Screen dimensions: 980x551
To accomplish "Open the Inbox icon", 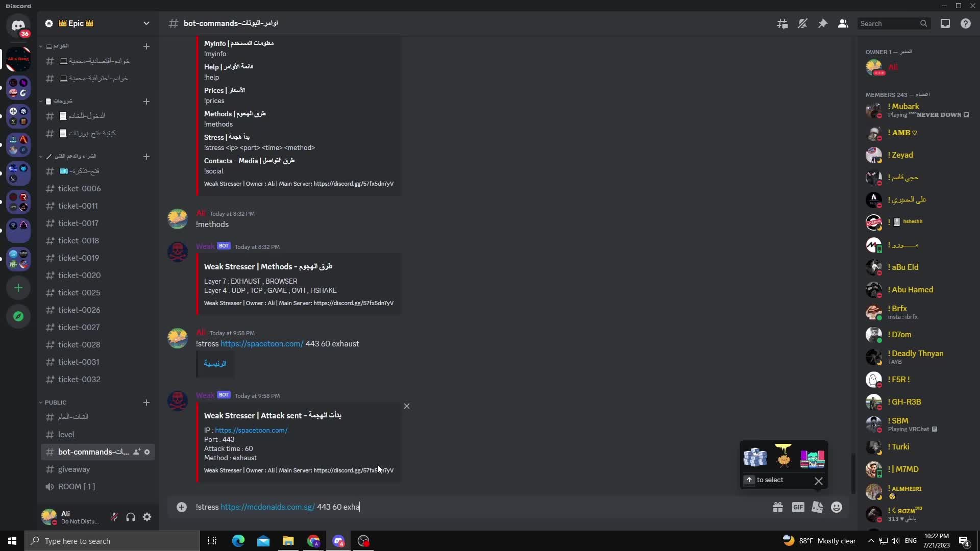I will tap(945, 23).
